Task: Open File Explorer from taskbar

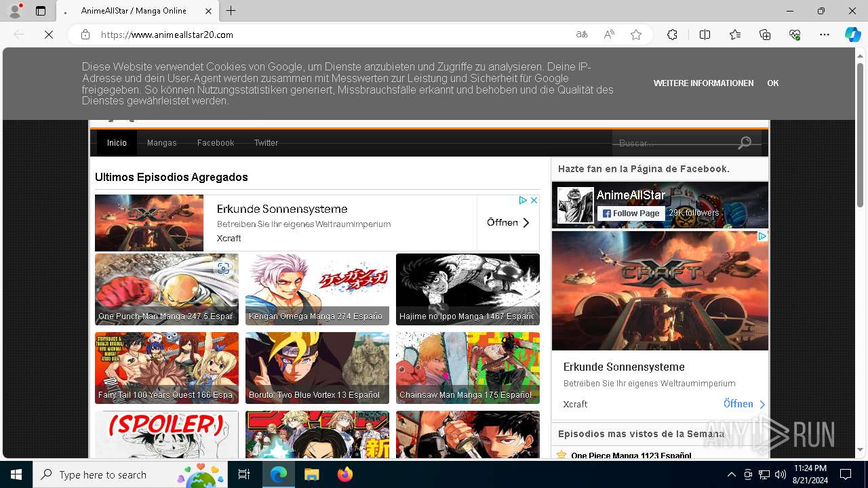Action: pyautogui.click(x=311, y=474)
